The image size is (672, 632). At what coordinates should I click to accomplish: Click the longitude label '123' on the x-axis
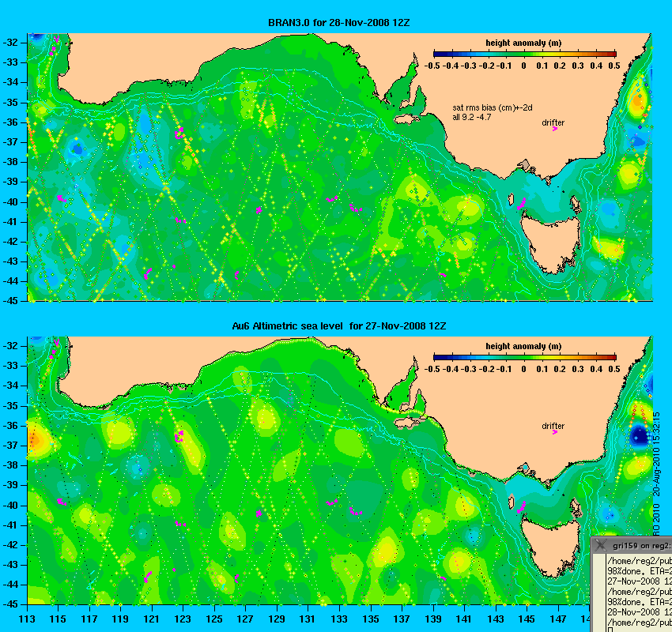(183, 619)
